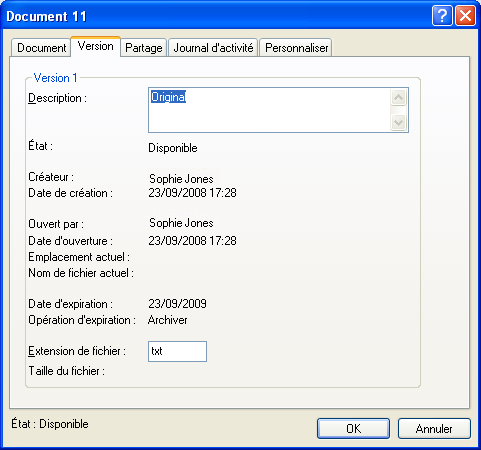This screenshot has width=481, height=450.
Task: Open the Journal d'activité tab
Action: coord(213,48)
